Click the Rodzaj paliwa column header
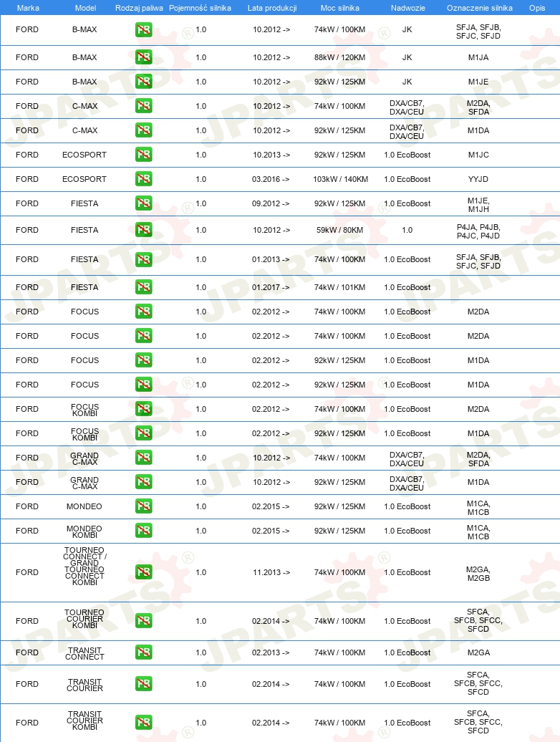The width and height of the screenshot is (560, 742). (x=139, y=8)
